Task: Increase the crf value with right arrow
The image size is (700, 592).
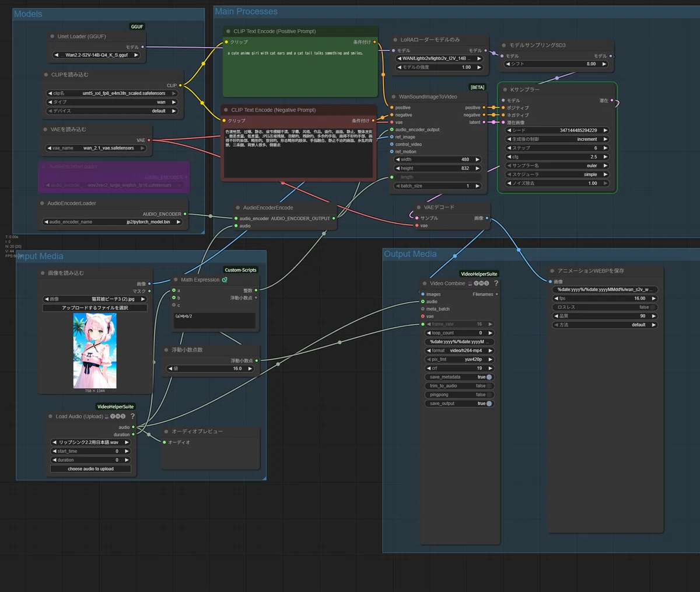Action: 490,368
